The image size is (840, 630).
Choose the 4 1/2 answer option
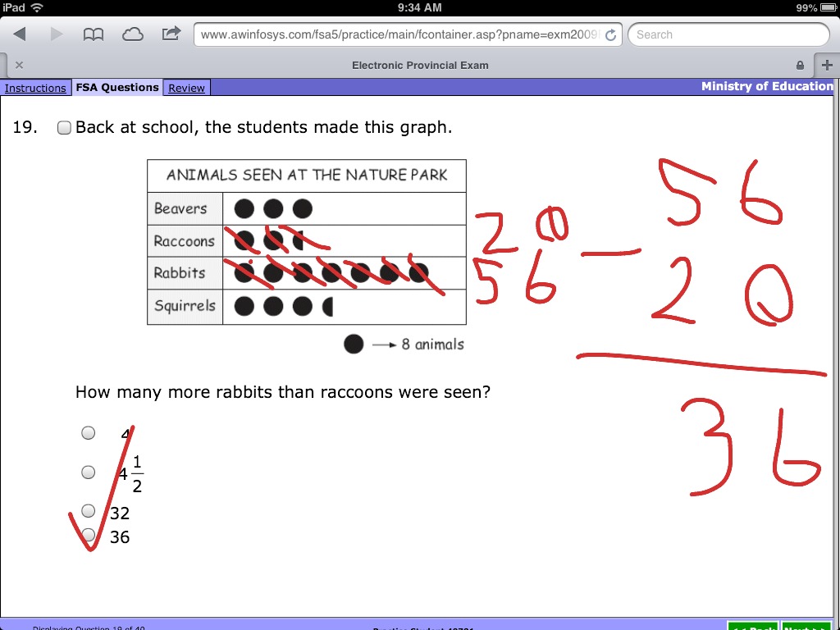88,472
